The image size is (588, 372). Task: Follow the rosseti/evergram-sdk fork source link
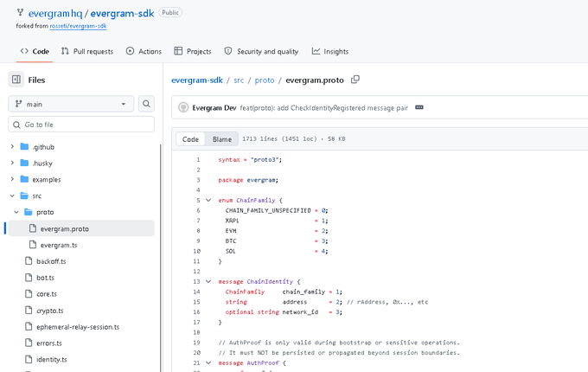point(78,26)
